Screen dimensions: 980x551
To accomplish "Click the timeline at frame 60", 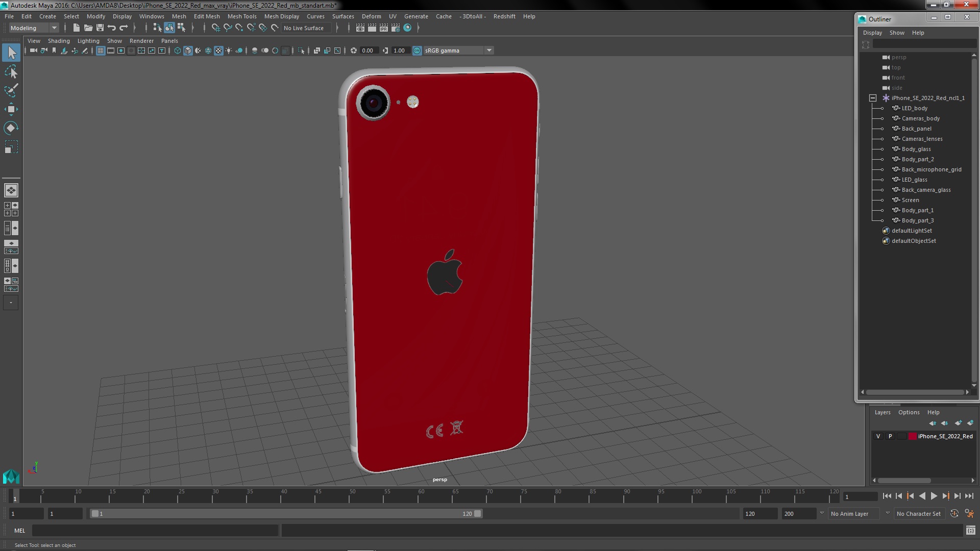I will [421, 496].
